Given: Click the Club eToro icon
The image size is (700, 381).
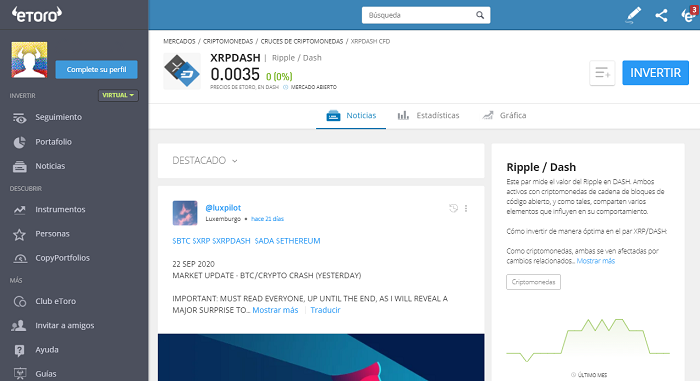Looking at the screenshot, I should point(19,301).
